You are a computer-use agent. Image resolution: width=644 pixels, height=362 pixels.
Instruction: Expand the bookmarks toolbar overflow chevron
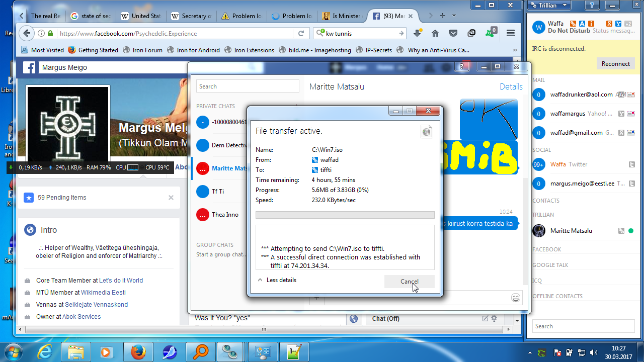[x=515, y=50]
